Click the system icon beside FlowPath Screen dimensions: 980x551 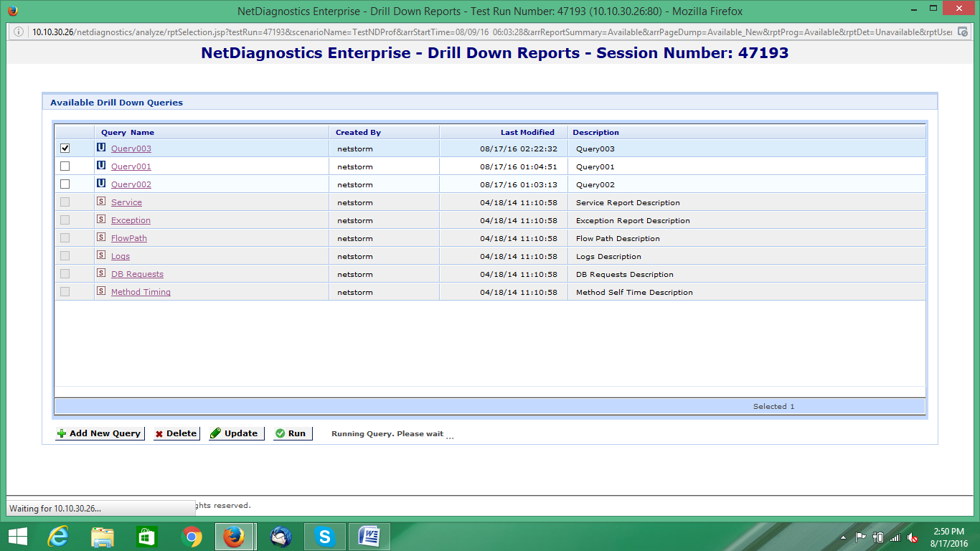[101, 237]
